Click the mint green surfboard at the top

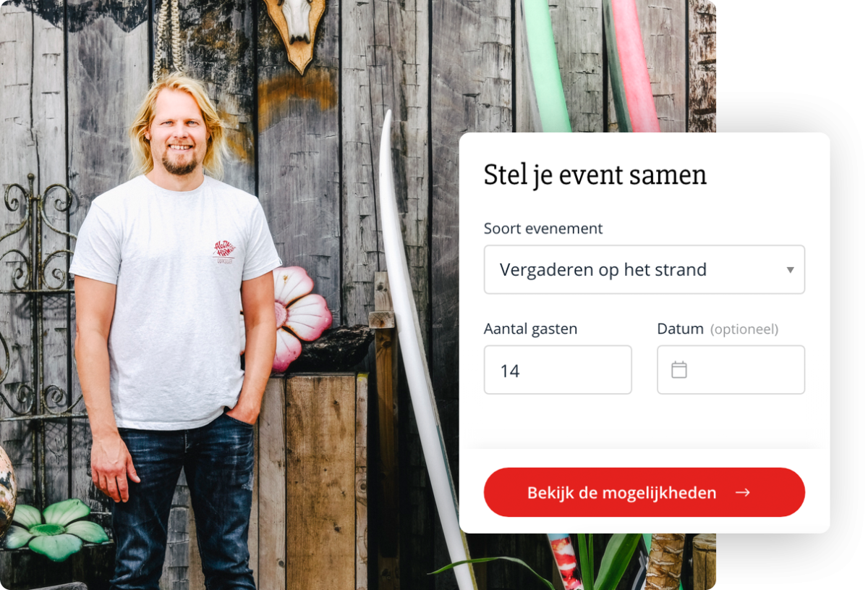(x=546, y=65)
